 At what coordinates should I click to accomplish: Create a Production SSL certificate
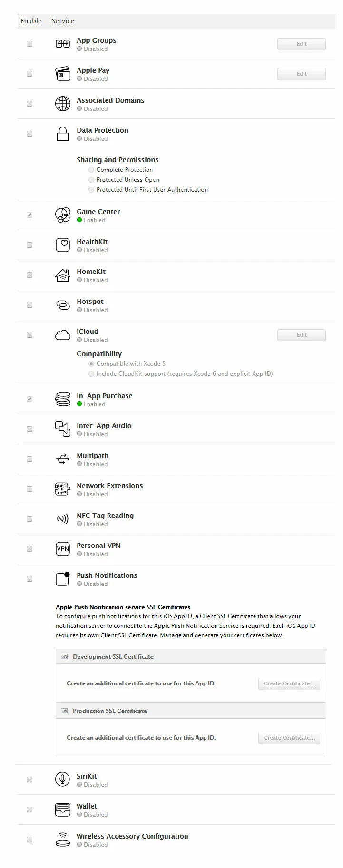click(289, 738)
